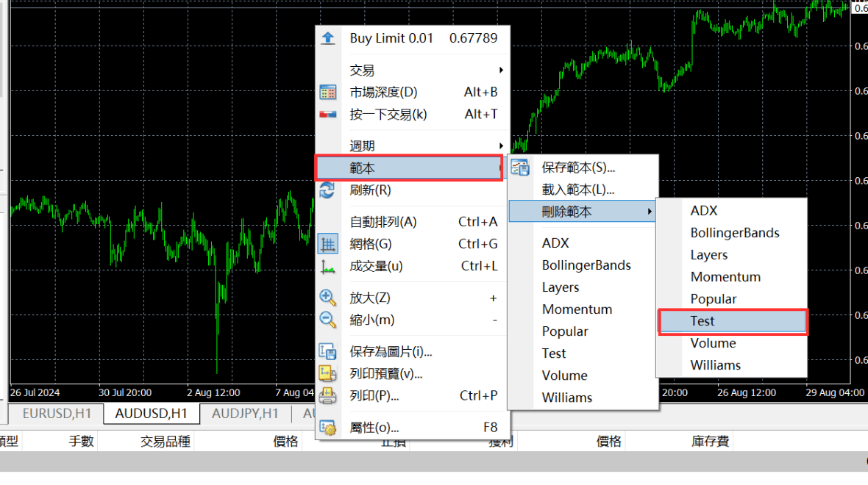Expand the 刪除範本 delete template submenu
The height and width of the screenshot is (485, 868).
click(x=583, y=211)
